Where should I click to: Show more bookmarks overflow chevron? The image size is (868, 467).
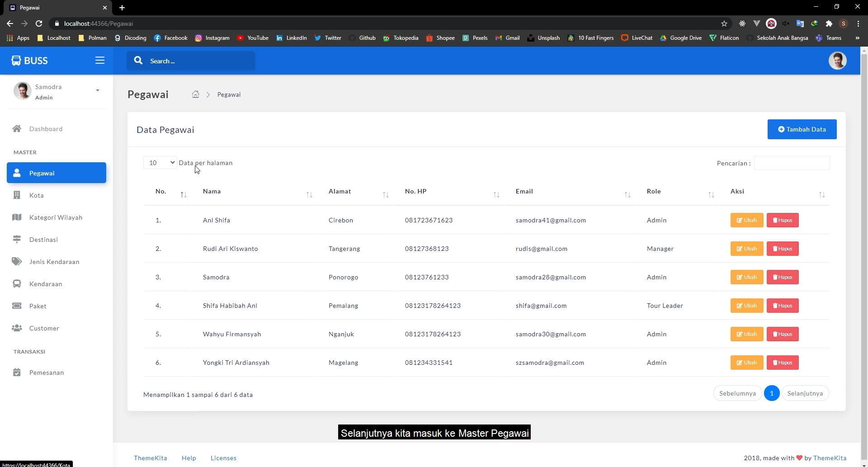[x=857, y=38]
